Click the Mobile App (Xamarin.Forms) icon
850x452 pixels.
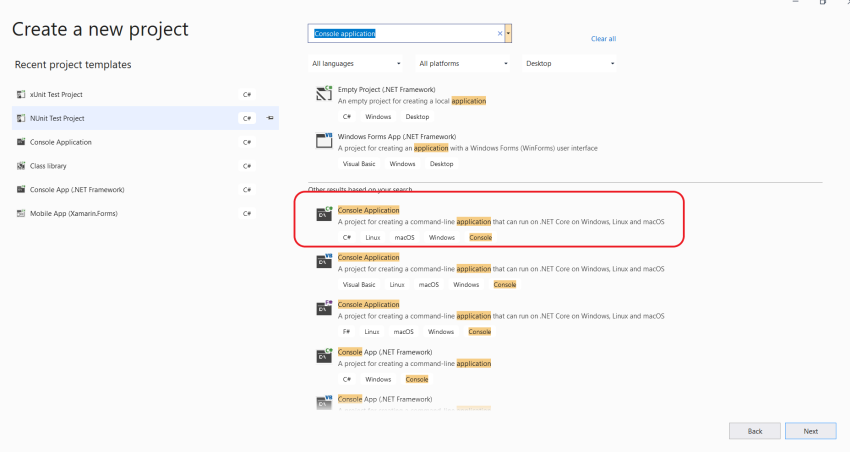click(x=21, y=214)
